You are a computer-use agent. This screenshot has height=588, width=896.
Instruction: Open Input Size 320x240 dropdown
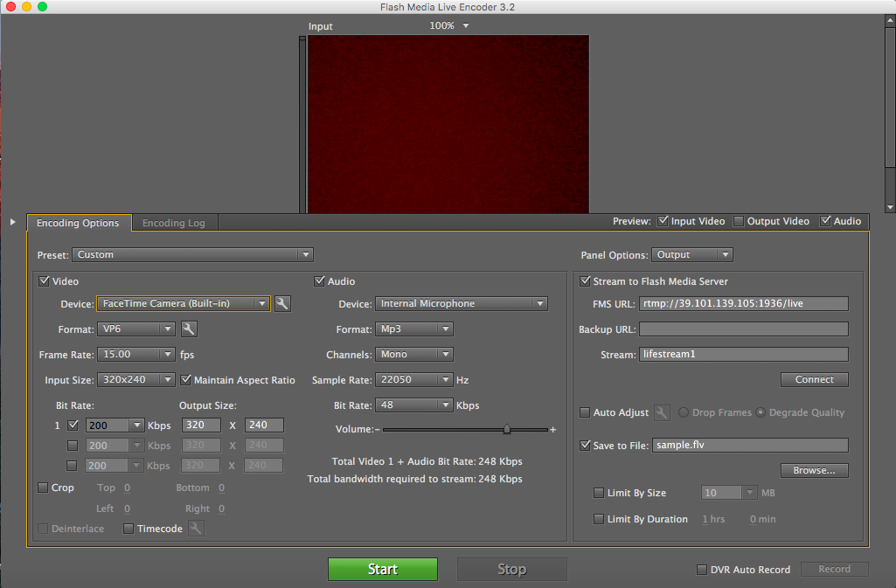136,380
